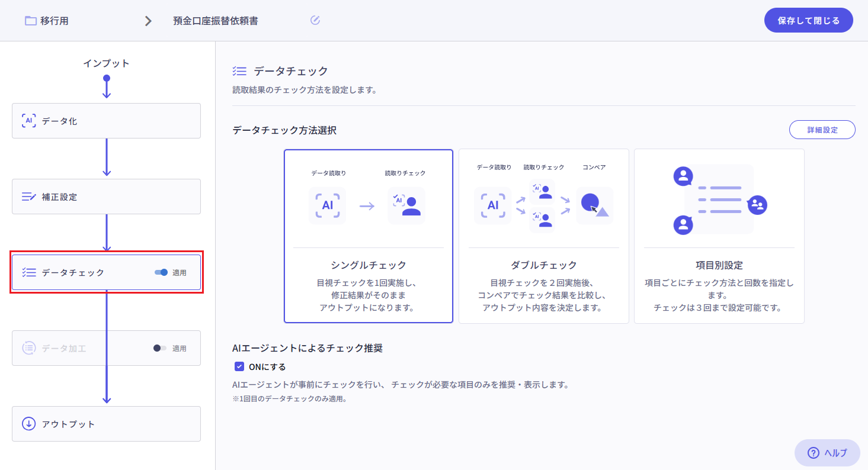Open 詳細設定 button
868x470 pixels.
(x=822, y=130)
